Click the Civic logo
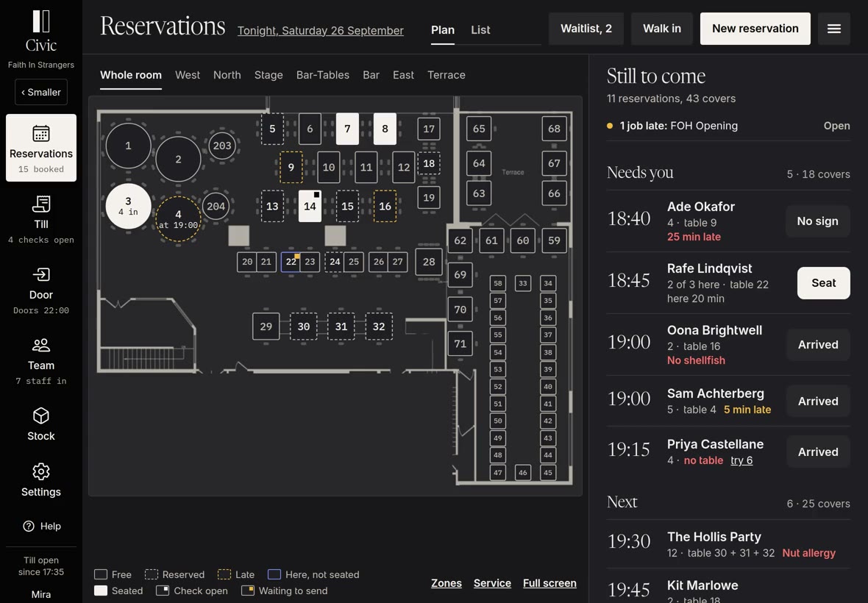 tap(41, 31)
